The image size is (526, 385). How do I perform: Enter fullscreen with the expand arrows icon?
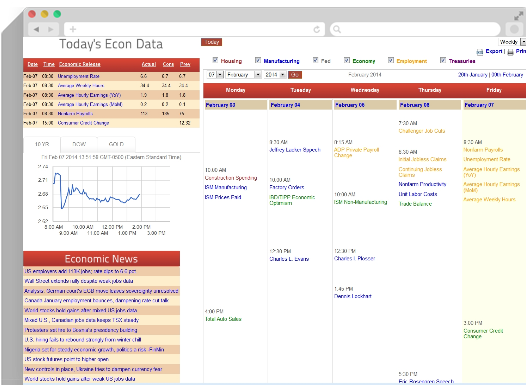[x=519, y=16]
